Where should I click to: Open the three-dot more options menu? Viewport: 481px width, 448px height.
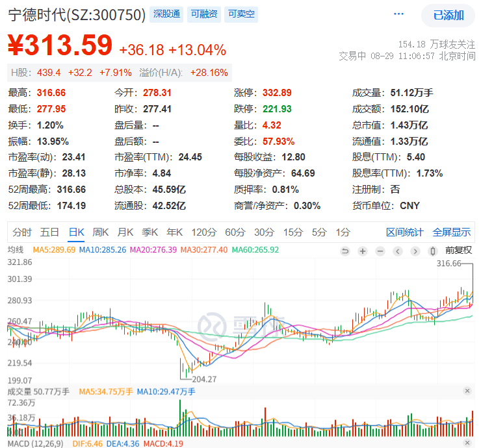[x=398, y=14]
